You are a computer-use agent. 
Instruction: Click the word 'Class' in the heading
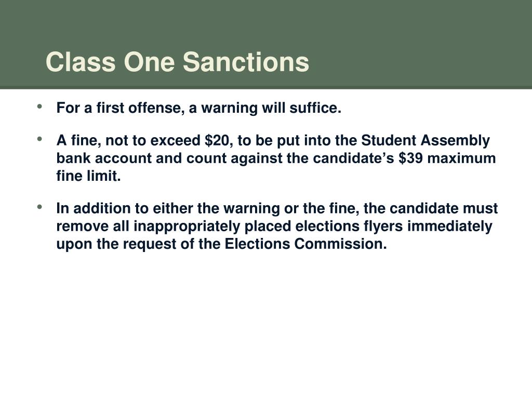coord(81,62)
